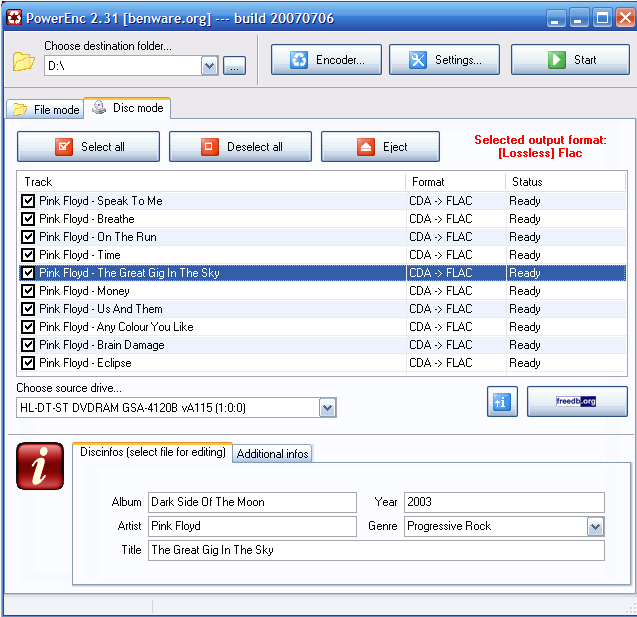Viewport: 637px width, 617px height.
Task: Uncheck the Speak To Me track
Action: tap(28, 201)
